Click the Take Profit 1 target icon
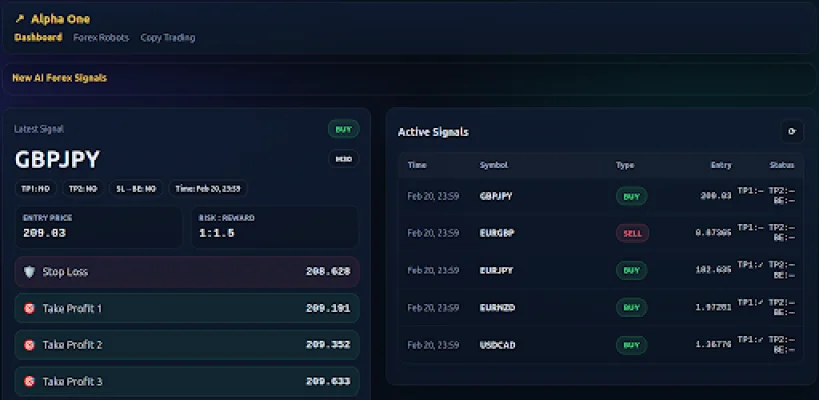The image size is (819, 400). (x=29, y=308)
